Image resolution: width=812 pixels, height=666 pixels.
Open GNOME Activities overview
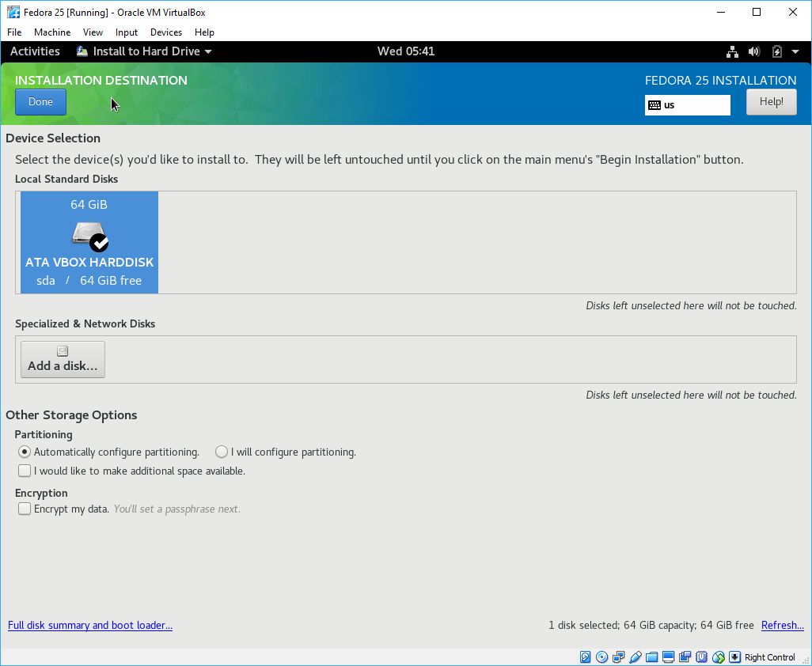tap(35, 51)
